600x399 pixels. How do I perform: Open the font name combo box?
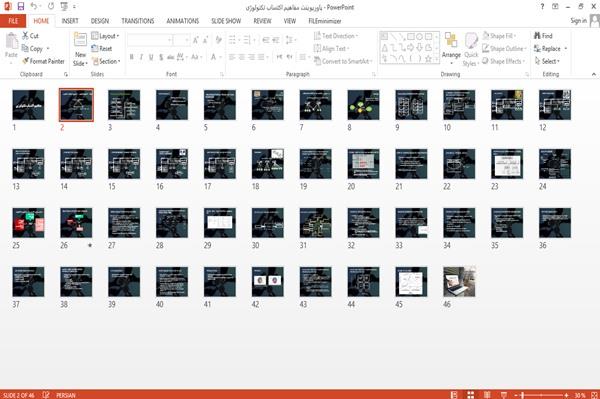149,40
